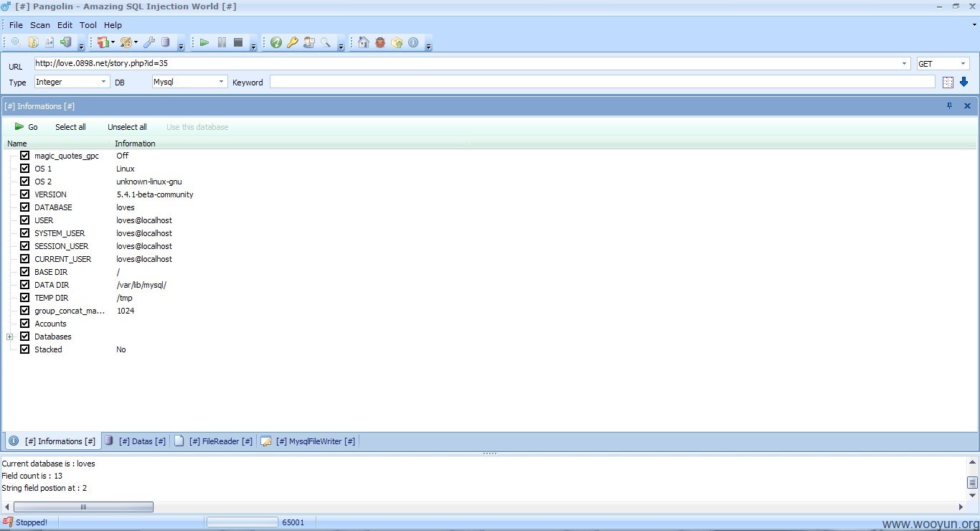This screenshot has height=531, width=980.
Task: Open the Type Integer dropdown
Action: click(103, 82)
